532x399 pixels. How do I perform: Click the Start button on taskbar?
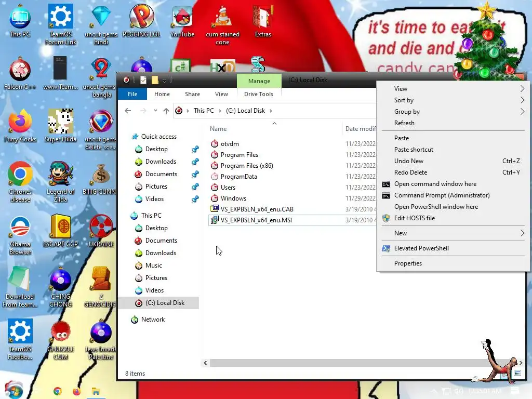point(14,391)
